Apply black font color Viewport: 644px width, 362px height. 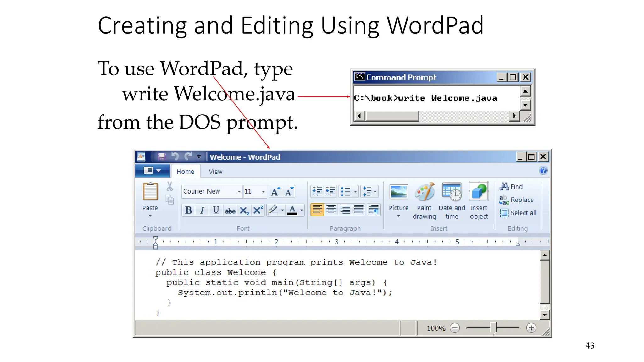click(x=292, y=210)
